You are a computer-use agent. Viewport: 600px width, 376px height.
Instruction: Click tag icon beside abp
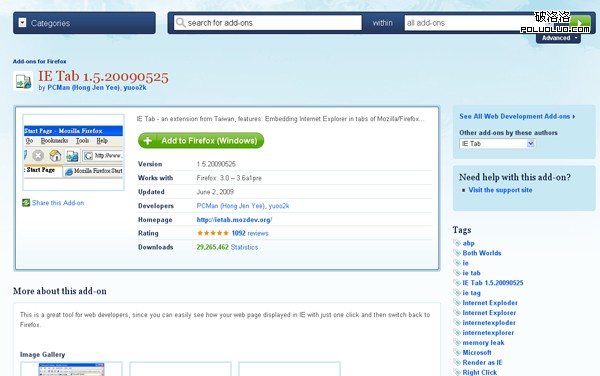[457, 243]
